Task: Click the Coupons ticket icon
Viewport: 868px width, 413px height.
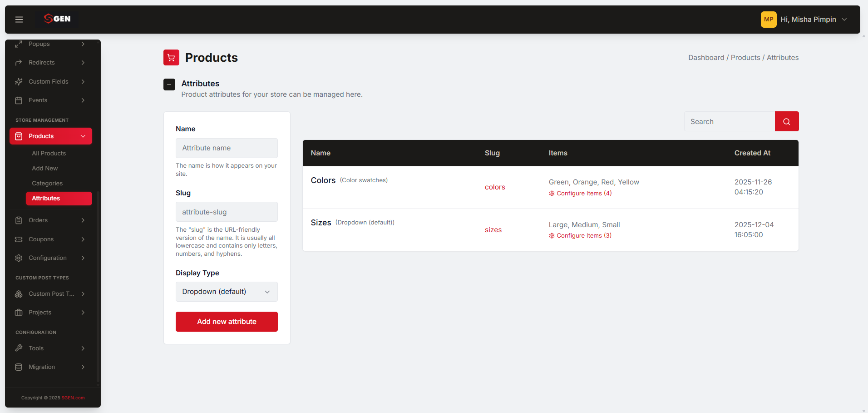Action: (19, 239)
